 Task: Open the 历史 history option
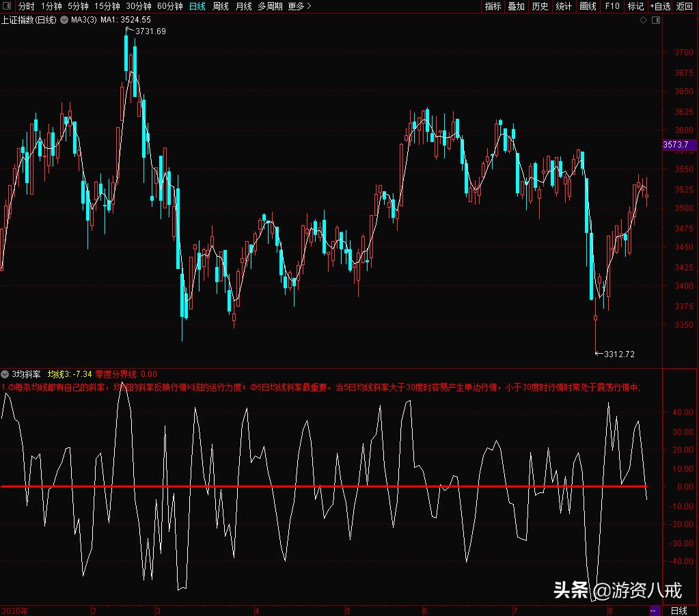540,6
